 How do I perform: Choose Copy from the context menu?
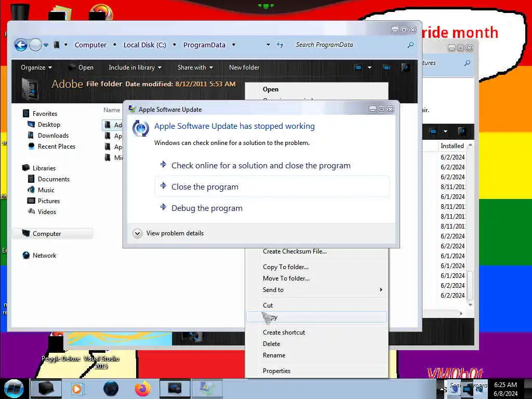(316, 317)
